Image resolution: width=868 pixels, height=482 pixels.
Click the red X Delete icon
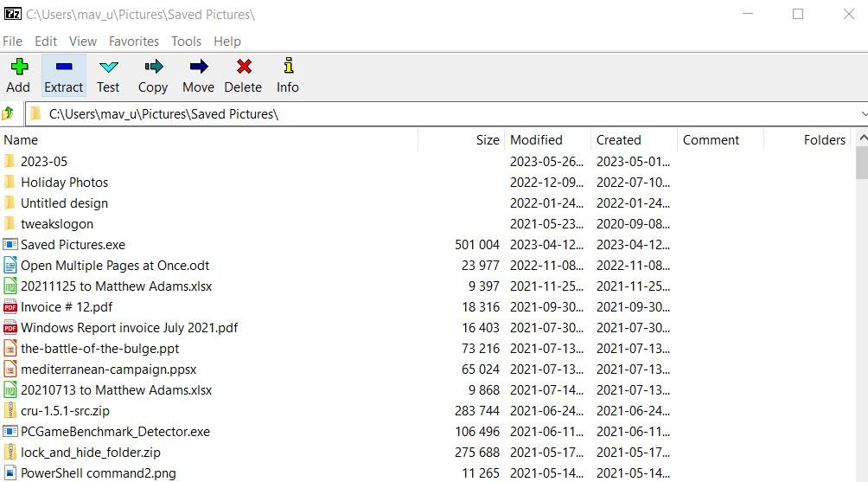[x=244, y=67]
